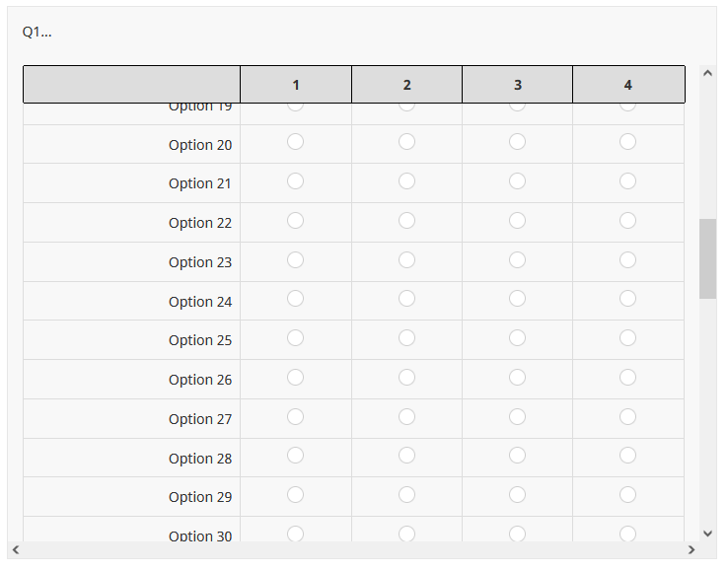Mark rating 1 for Option 28

(x=295, y=456)
